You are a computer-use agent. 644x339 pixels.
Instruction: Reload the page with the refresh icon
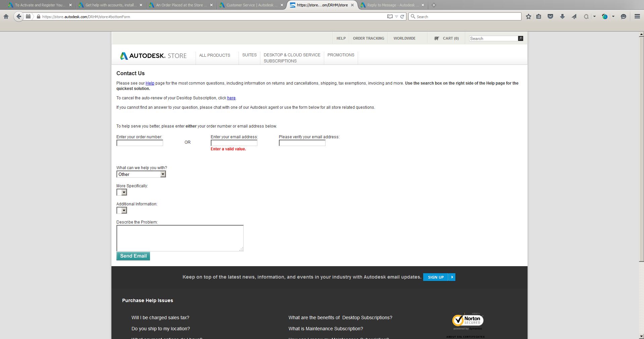(x=402, y=16)
